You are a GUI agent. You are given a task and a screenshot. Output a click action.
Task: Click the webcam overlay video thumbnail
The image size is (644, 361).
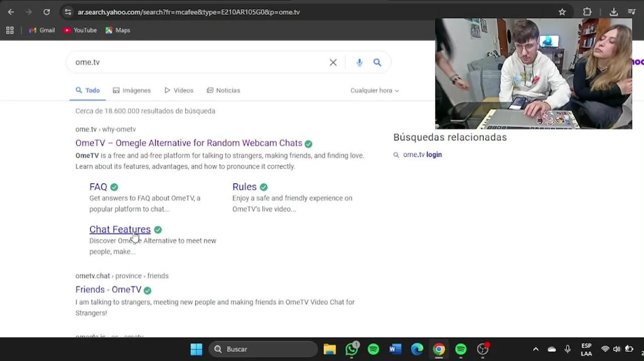point(534,74)
